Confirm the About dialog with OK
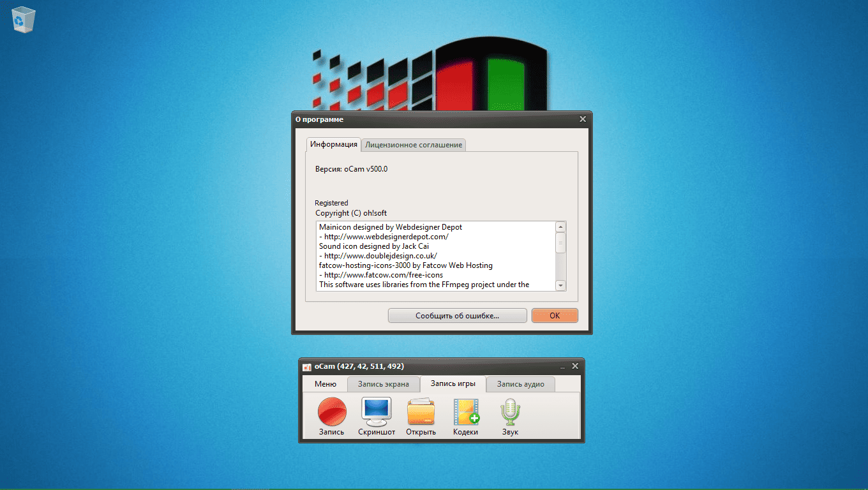Image resolution: width=868 pixels, height=490 pixels. pyautogui.click(x=555, y=316)
